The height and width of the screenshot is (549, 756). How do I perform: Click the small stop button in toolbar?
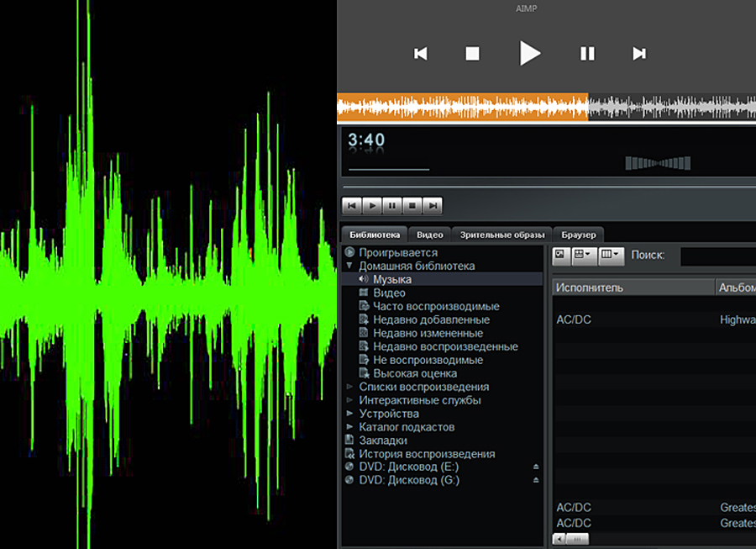[412, 205]
